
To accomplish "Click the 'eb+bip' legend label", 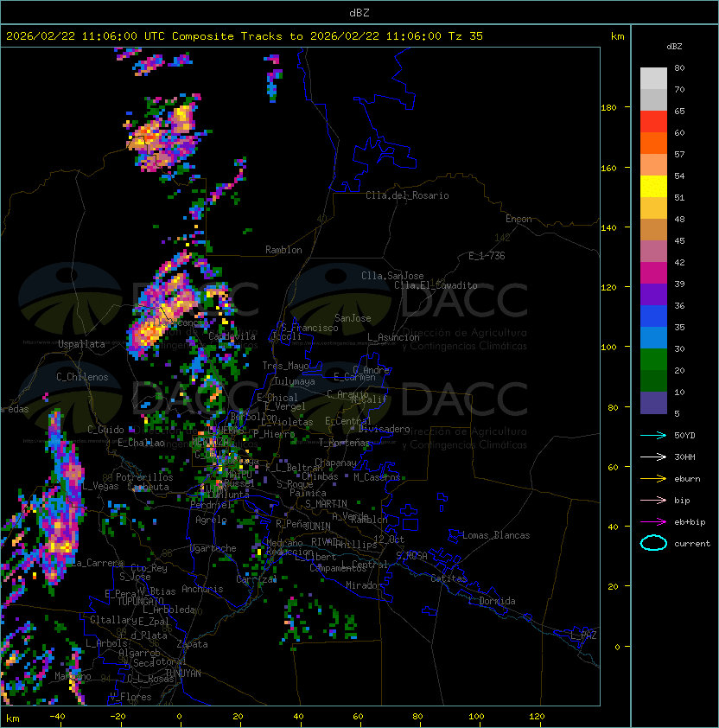I will pyautogui.click(x=690, y=522).
